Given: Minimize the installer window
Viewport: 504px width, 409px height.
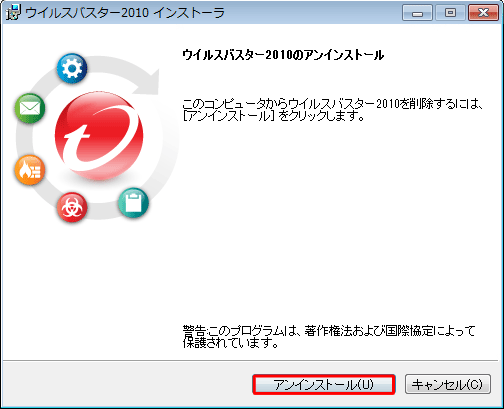Looking at the screenshot, I should click(417, 13).
